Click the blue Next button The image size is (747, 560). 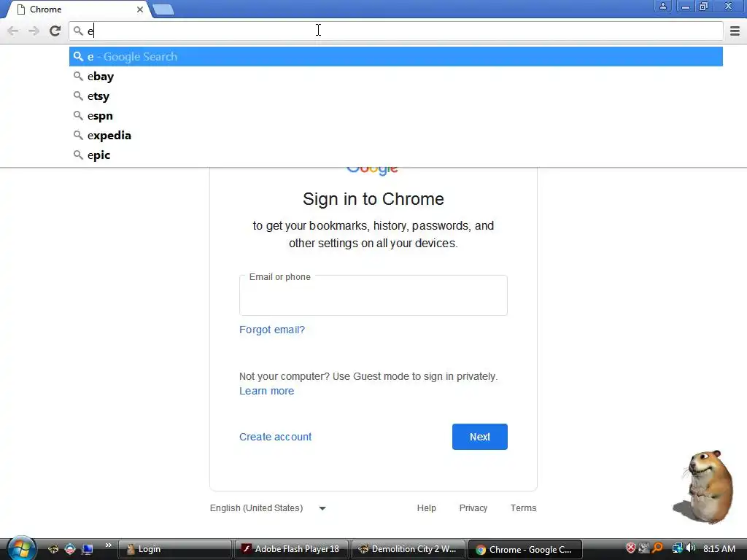click(480, 437)
